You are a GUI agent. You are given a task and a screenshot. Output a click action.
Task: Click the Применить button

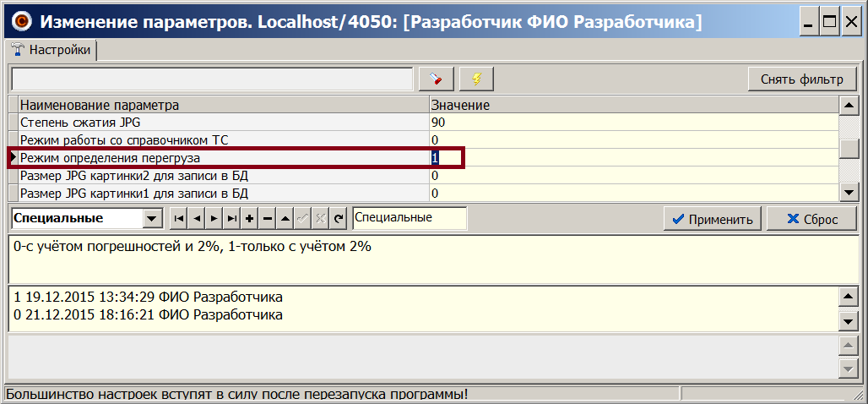[x=712, y=219]
